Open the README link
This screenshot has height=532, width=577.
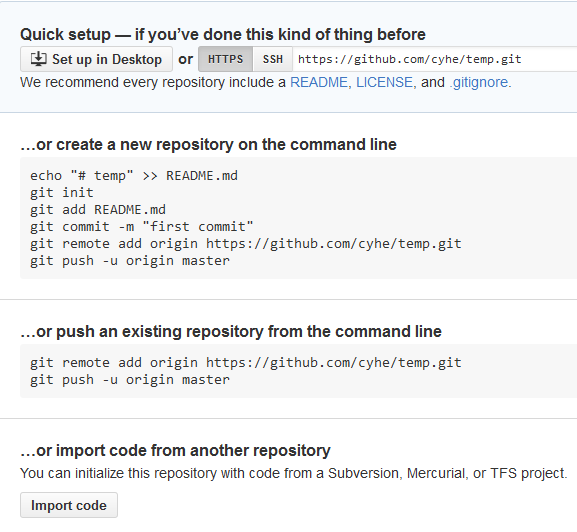319,82
